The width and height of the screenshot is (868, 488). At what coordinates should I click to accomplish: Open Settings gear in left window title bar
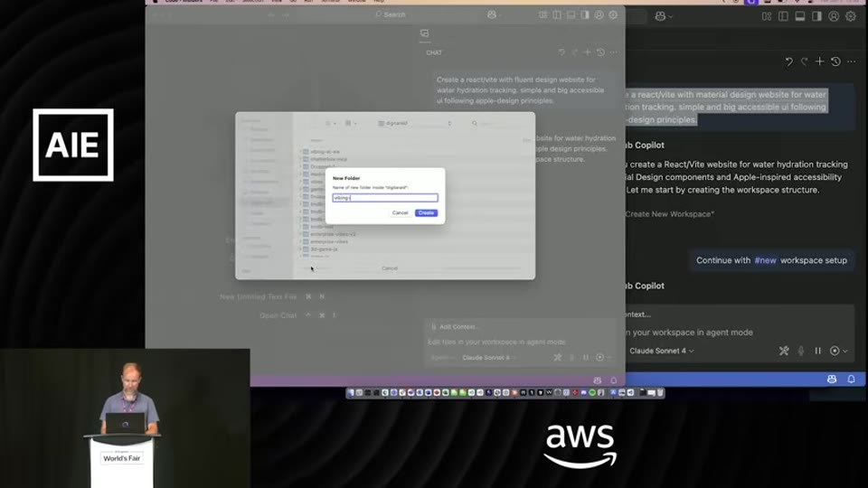coord(613,15)
